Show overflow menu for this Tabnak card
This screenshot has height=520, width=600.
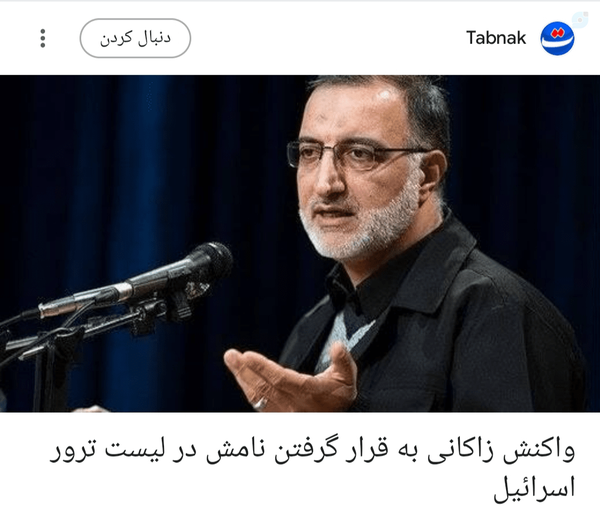tap(43, 38)
